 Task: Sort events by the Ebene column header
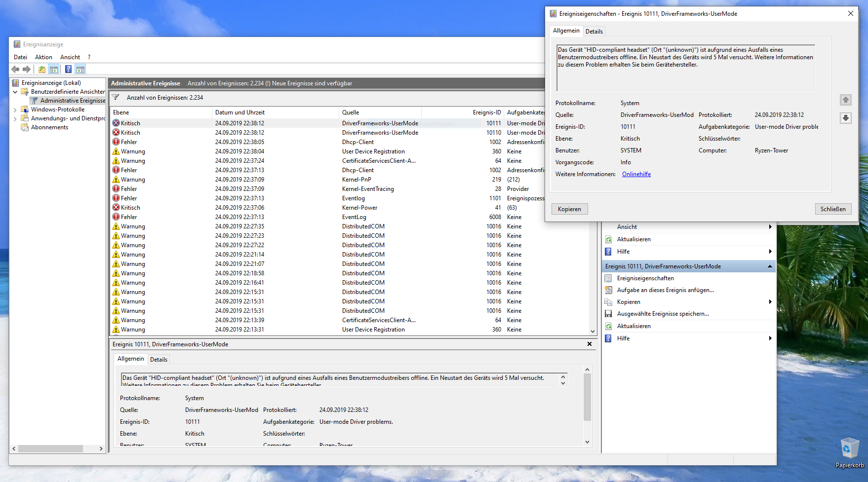[161, 112]
